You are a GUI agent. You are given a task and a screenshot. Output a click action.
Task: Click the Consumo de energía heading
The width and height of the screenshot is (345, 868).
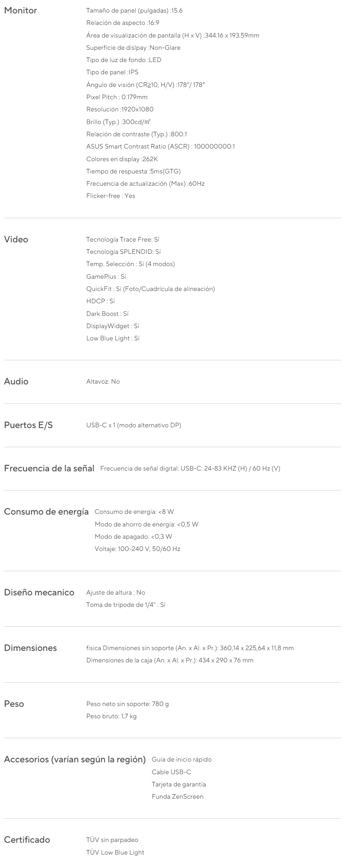pos(46,512)
